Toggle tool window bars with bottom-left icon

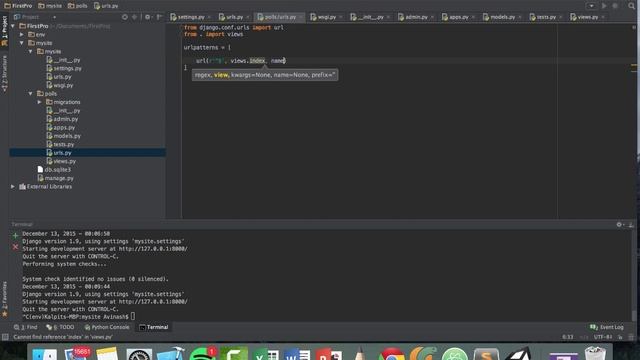pyautogui.click(x=5, y=337)
